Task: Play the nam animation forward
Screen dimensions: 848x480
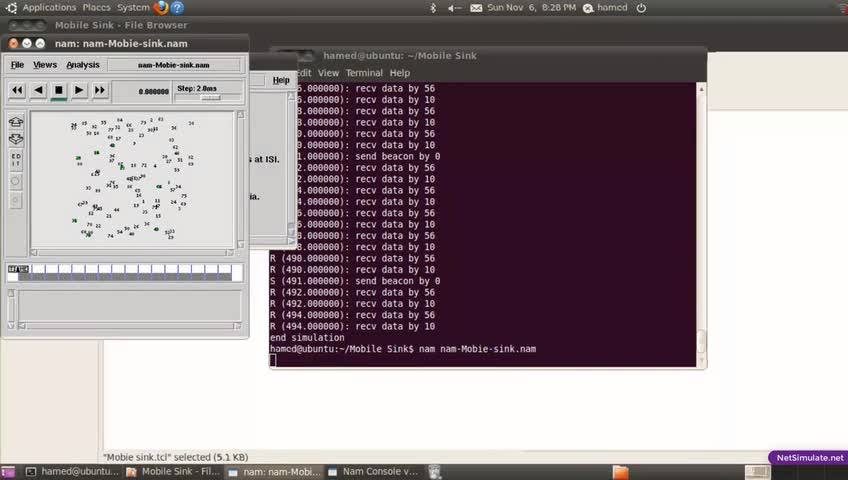Action: (79, 90)
